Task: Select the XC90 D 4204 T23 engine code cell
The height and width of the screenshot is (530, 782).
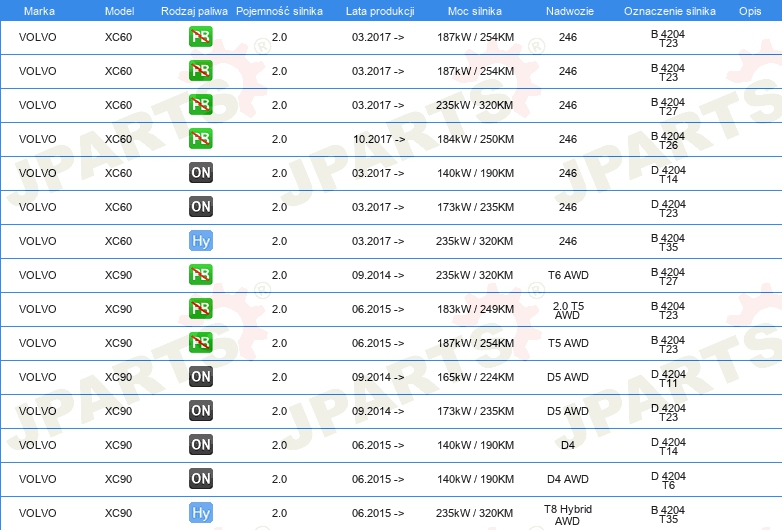Action: pyautogui.click(x=668, y=412)
